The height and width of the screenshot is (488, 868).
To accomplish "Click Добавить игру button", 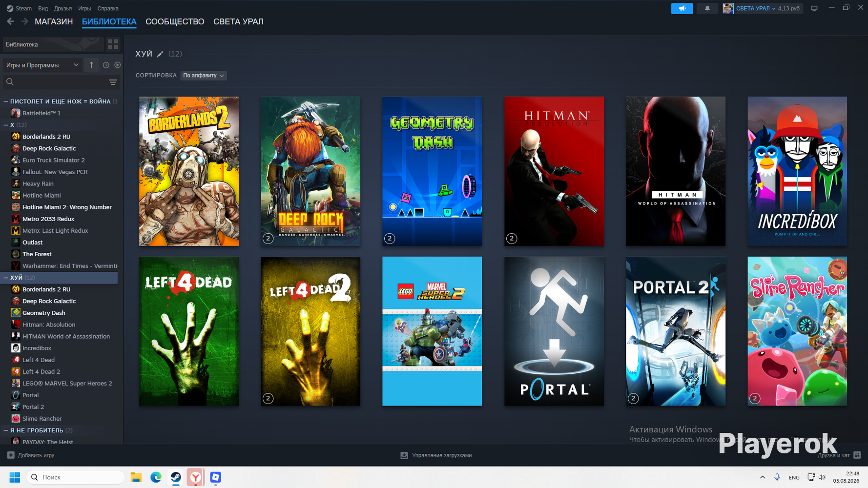I will pyautogui.click(x=31, y=455).
